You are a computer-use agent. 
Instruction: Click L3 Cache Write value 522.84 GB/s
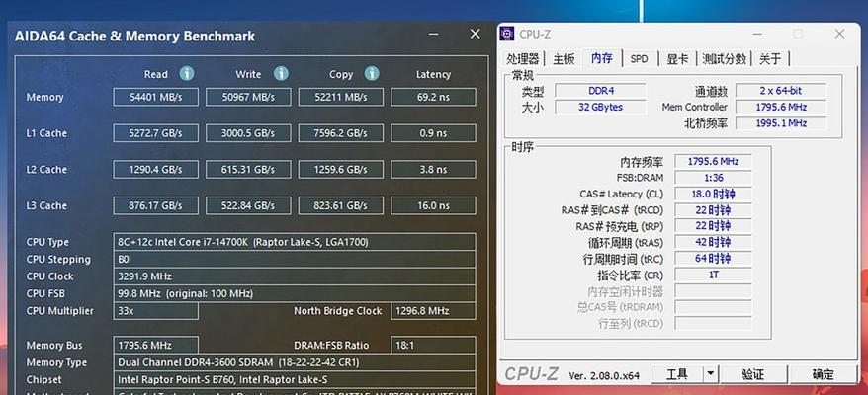tap(248, 205)
